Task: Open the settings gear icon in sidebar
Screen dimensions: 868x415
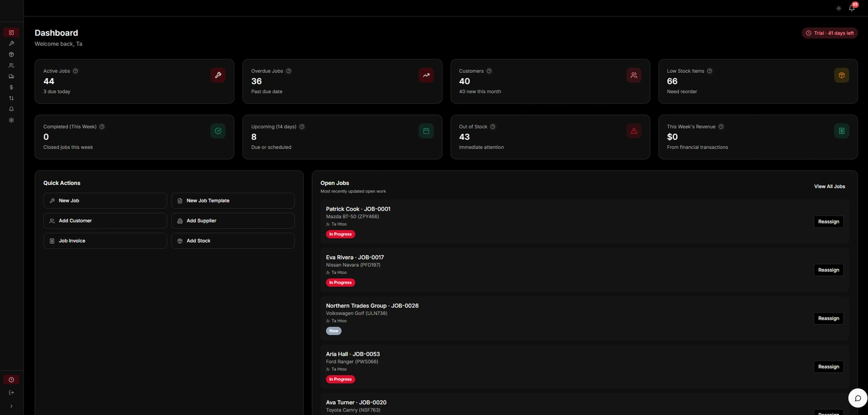Action: [11, 120]
